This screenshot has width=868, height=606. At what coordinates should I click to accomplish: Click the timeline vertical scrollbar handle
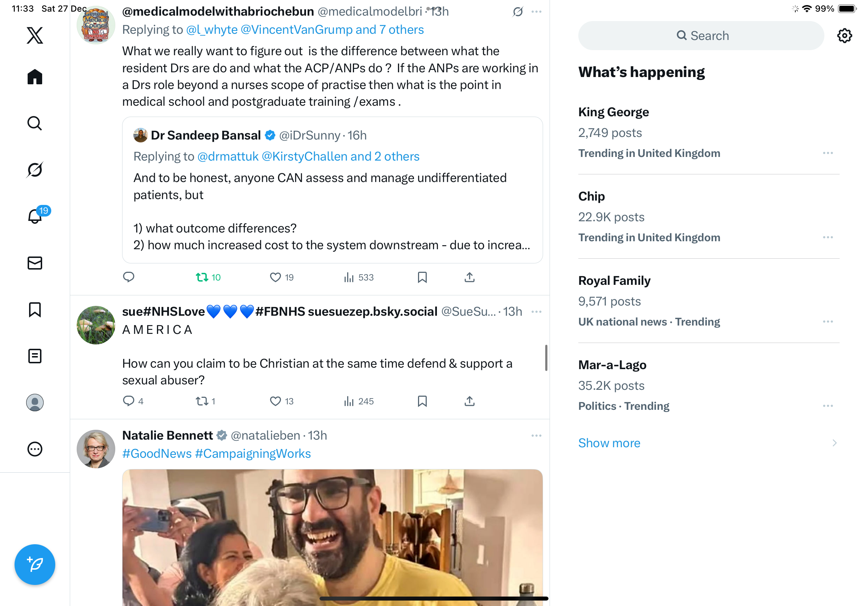(x=546, y=358)
